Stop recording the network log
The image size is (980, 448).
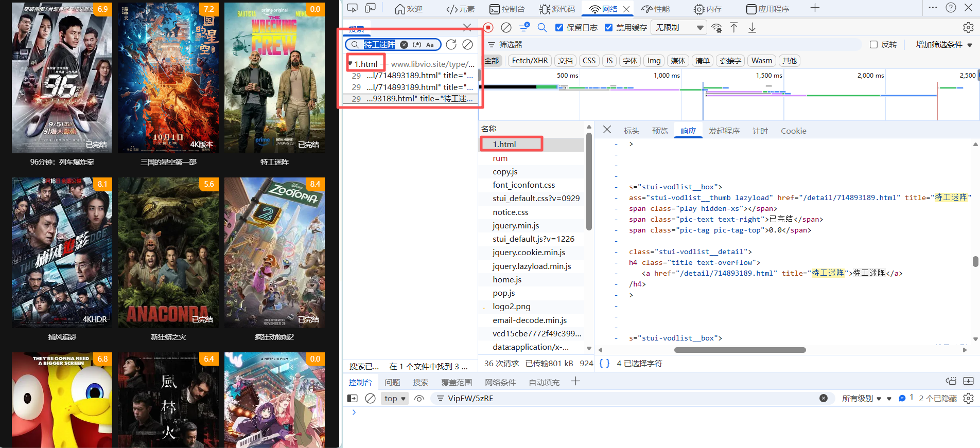point(488,28)
